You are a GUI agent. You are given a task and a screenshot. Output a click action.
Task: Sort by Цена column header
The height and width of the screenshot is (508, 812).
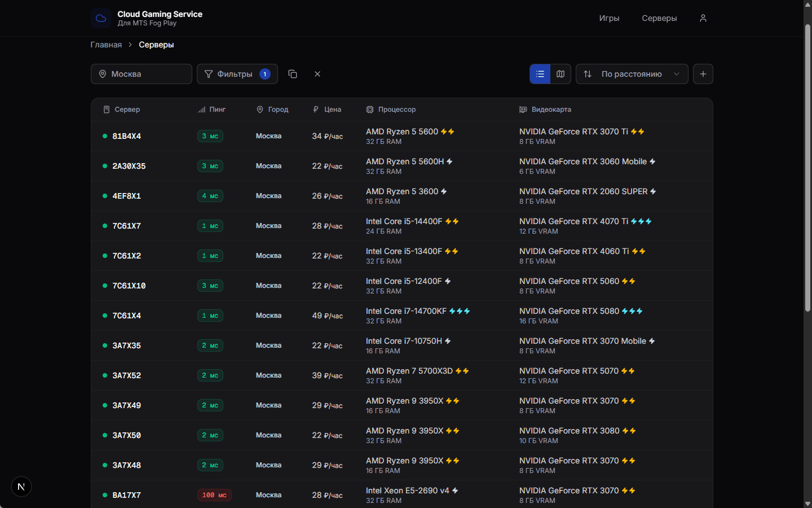coord(328,110)
